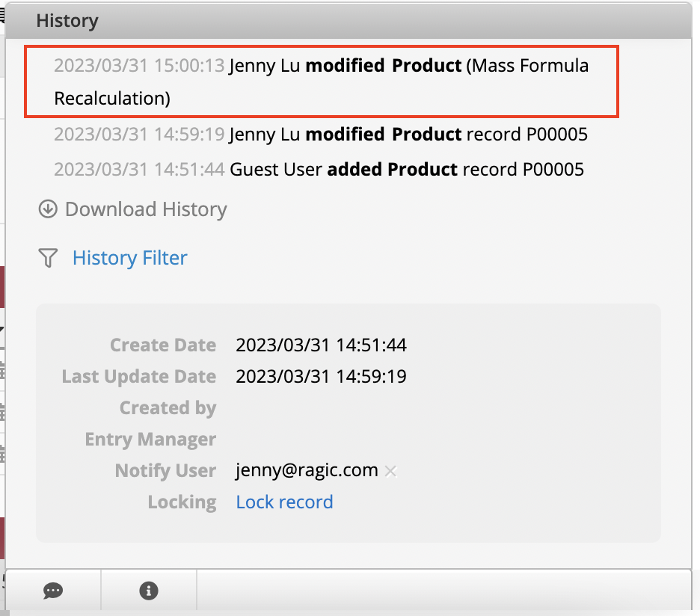Open the comments speech bubble tab

point(52,591)
